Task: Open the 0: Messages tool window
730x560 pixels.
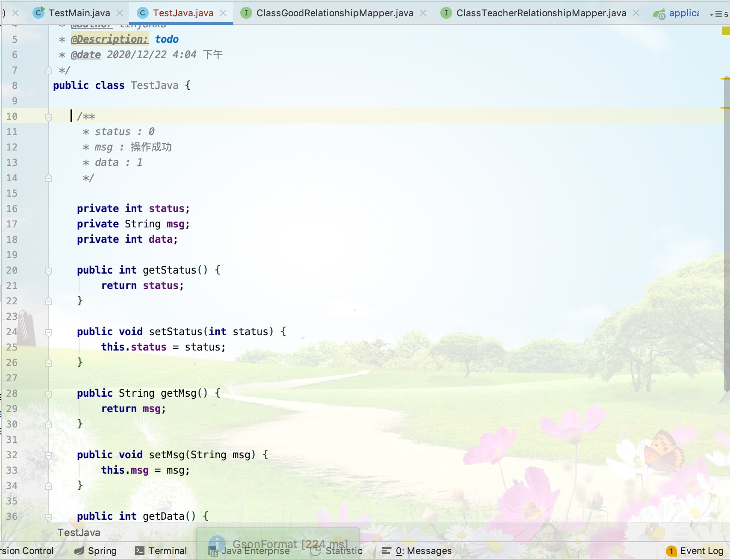Action: (x=417, y=551)
